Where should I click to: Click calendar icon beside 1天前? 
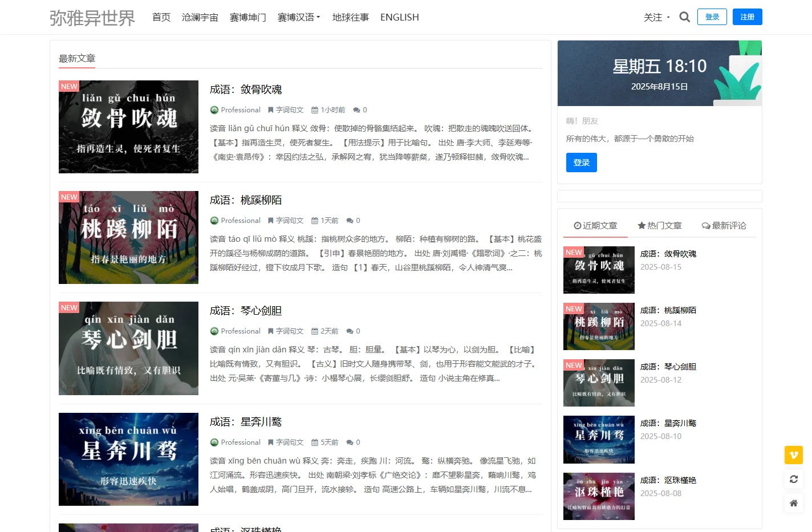pyautogui.click(x=315, y=221)
